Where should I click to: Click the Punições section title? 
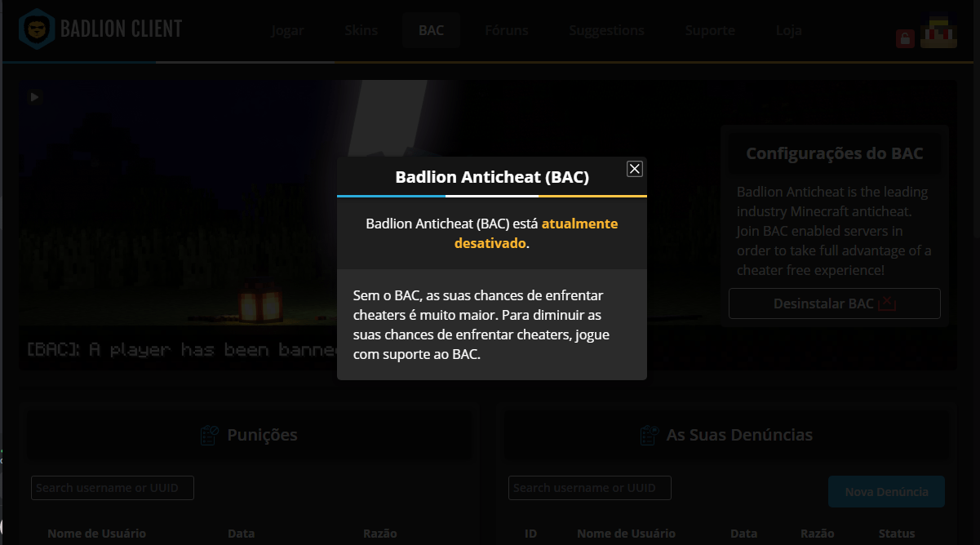tap(262, 435)
